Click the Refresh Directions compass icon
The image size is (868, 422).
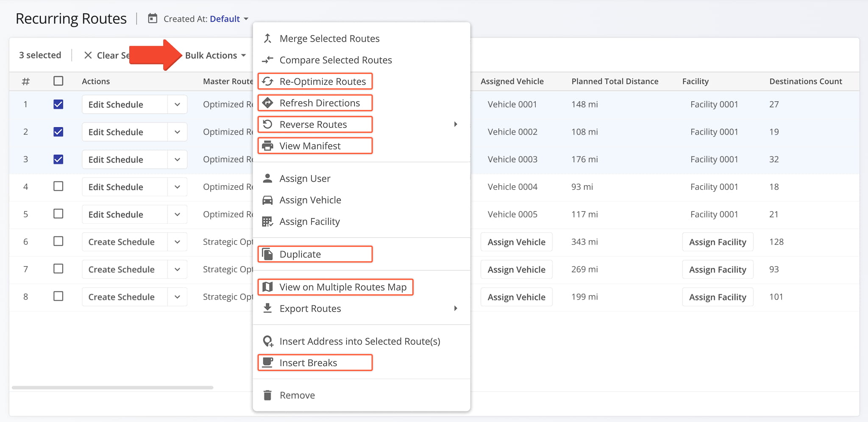point(268,103)
